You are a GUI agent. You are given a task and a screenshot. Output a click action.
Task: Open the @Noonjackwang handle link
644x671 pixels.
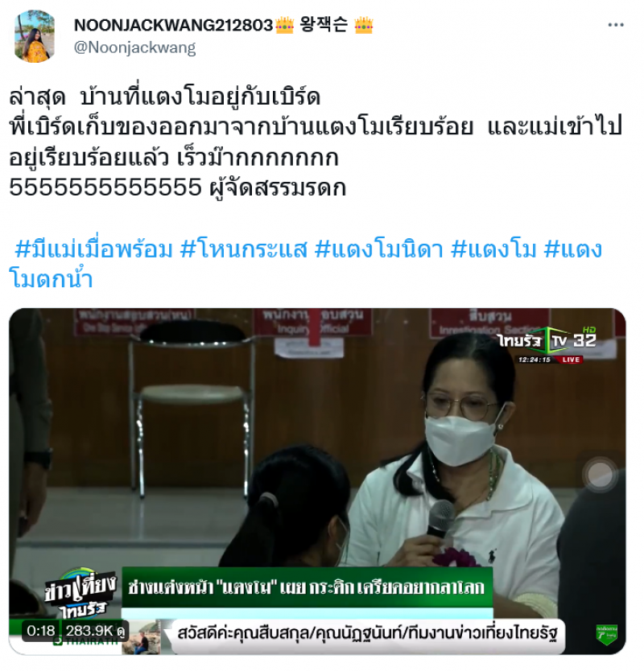(x=135, y=47)
